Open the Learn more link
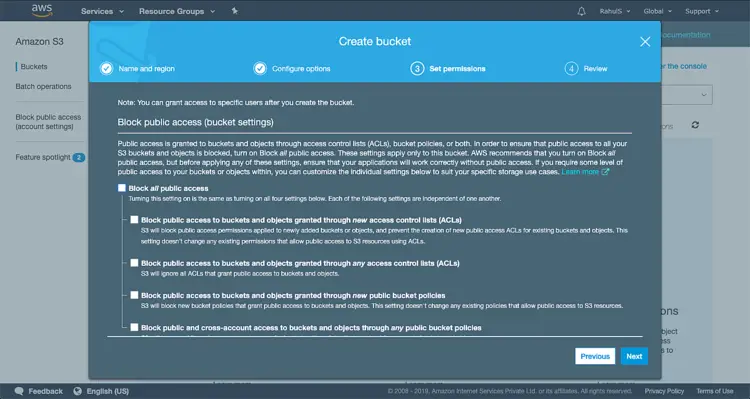 coord(580,172)
